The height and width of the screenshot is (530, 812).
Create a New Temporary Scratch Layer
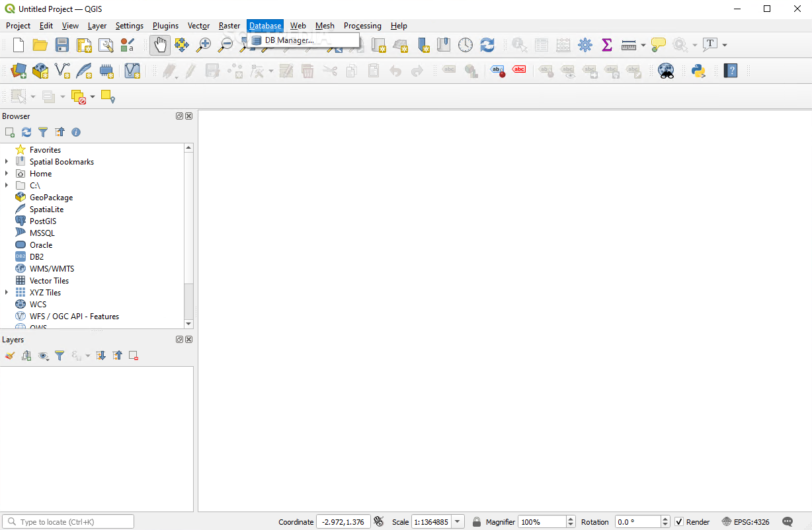(x=106, y=70)
